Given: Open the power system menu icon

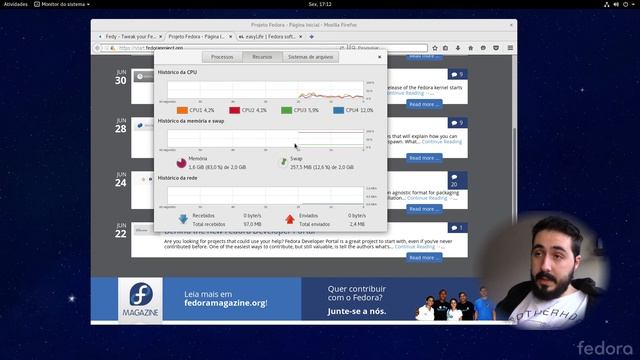Looking at the screenshot, I should tap(625, 4).
